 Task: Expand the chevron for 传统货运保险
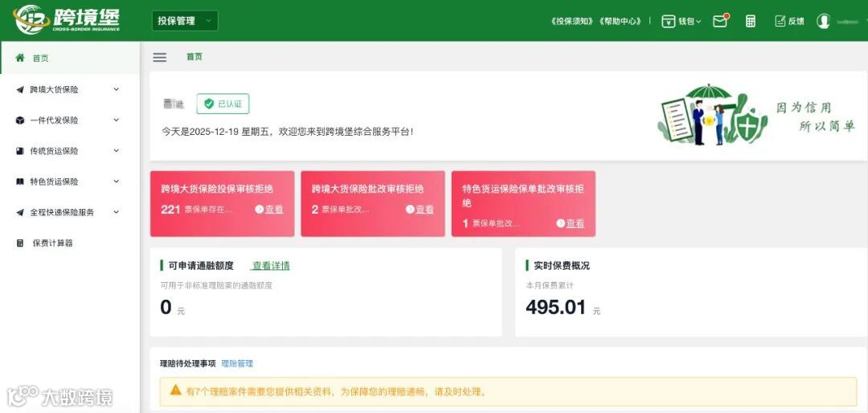[x=117, y=150]
